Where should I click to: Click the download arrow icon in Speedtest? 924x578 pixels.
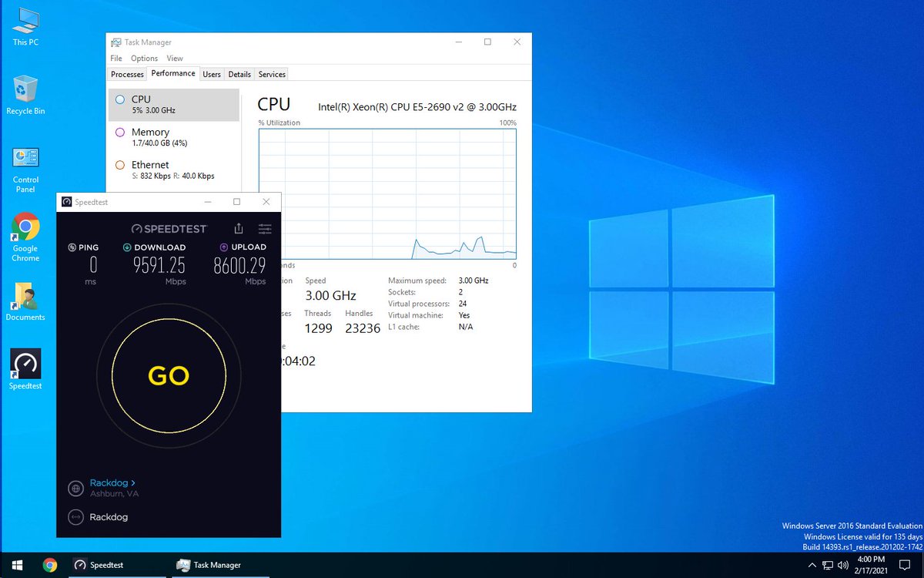(x=127, y=247)
